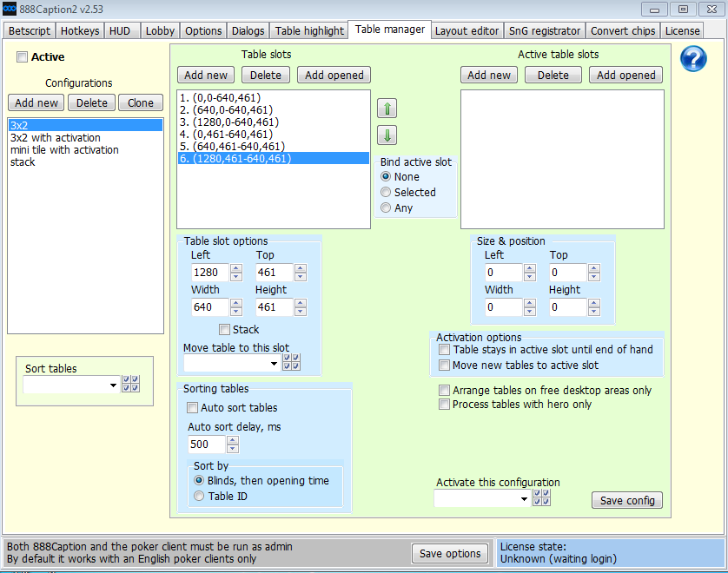
Task: Open the SnG registrator tab
Action: tap(545, 31)
